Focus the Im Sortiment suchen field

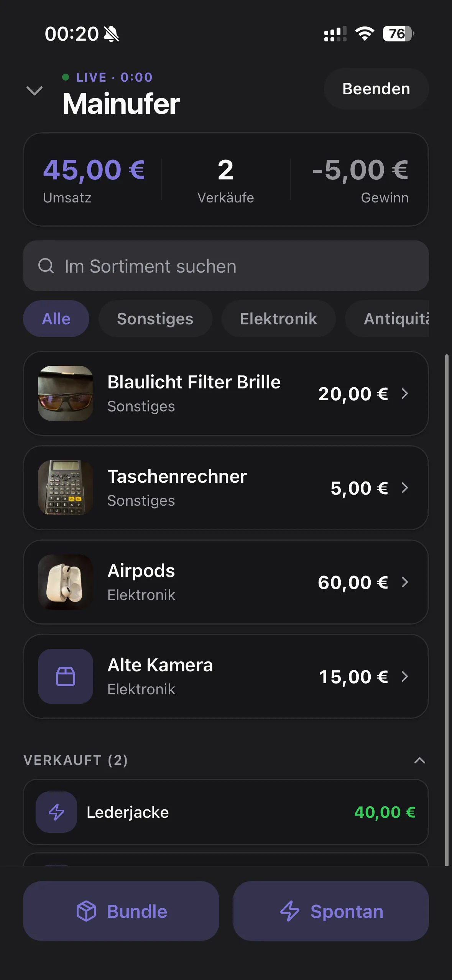[x=226, y=266]
